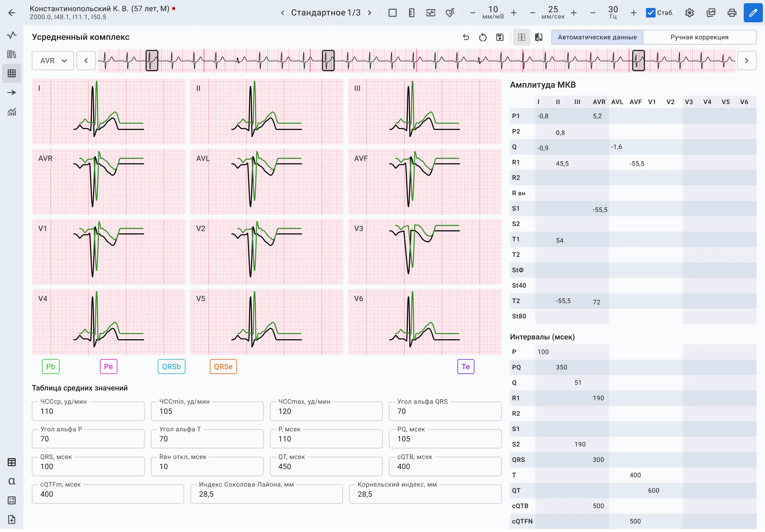Click the ECG signal filter icon

point(431,13)
